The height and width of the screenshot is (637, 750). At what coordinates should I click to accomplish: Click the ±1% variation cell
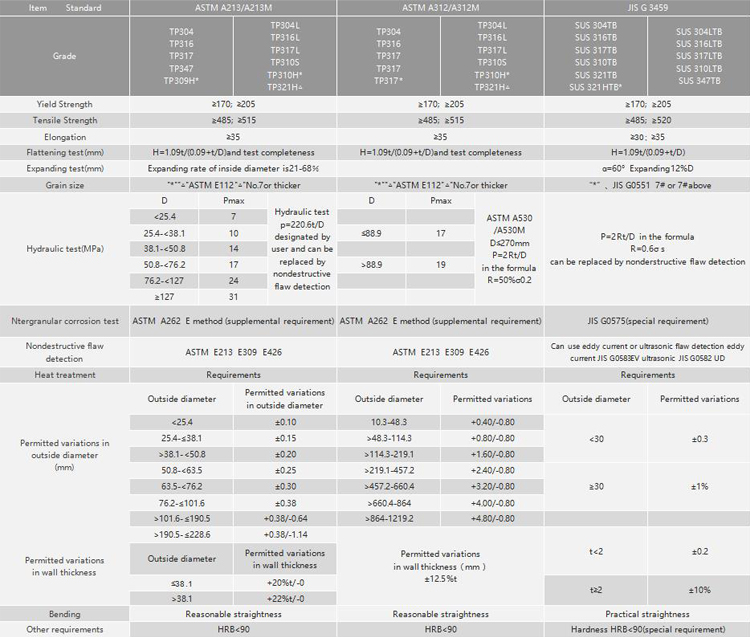[x=699, y=486]
